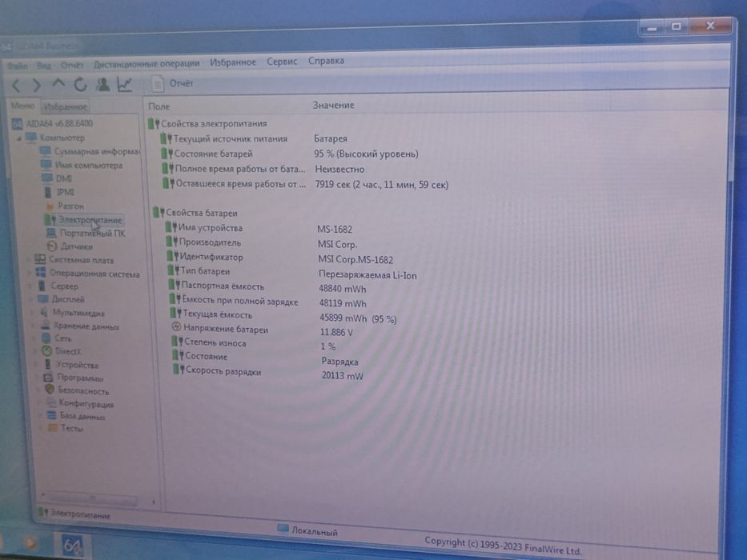
Task: Select the IPMI tree item
Action: (59, 192)
